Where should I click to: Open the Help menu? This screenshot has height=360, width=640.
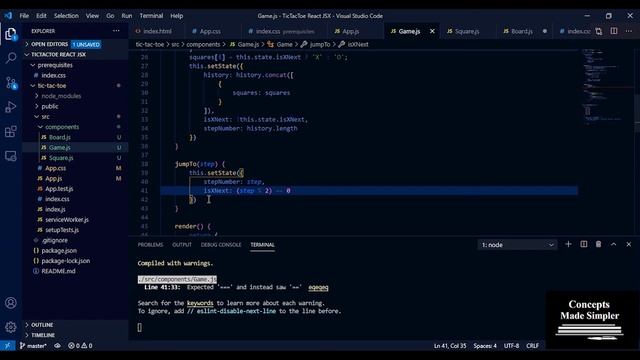pos(176,16)
